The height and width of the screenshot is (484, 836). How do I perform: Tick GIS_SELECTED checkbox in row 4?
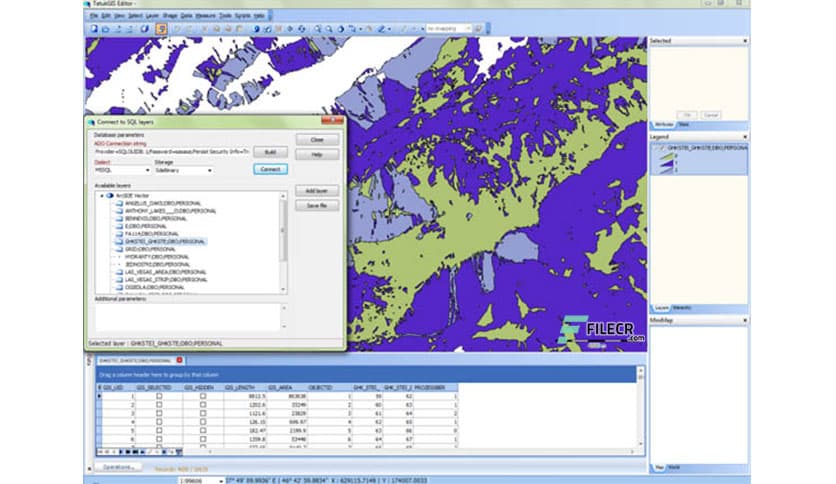click(x=159, y=422)
